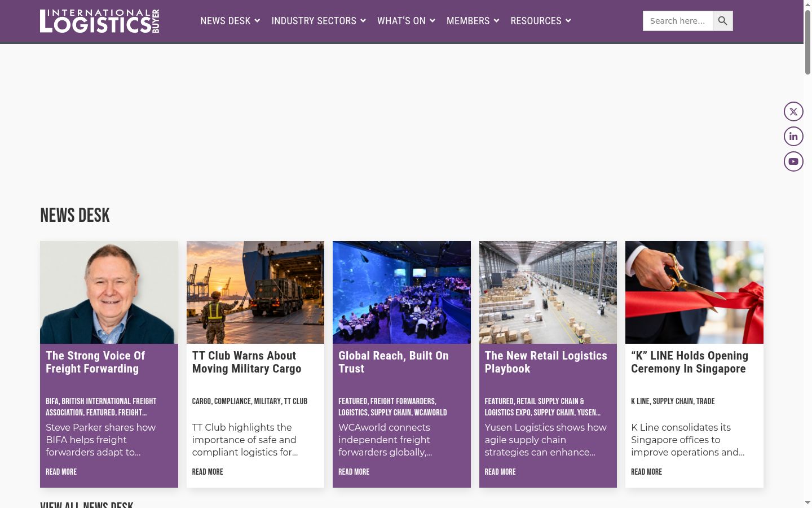Click READ MORE under Global Reach article
The height and width of the screenshot is (508, 812).
click(354, 472)
